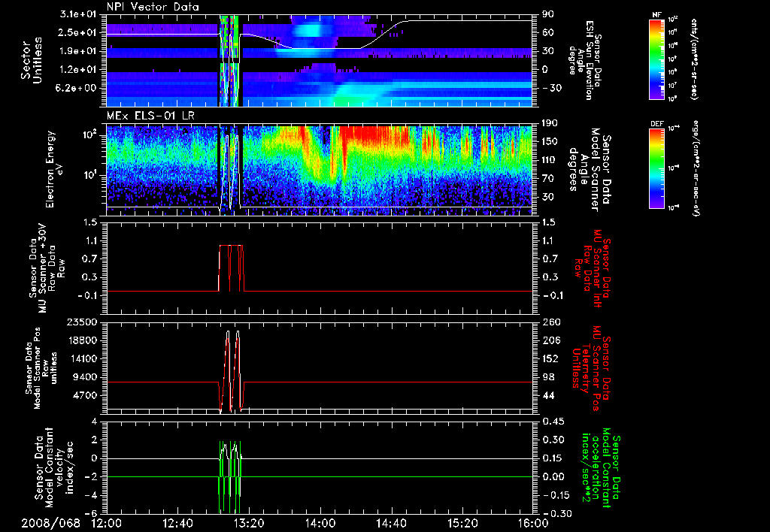Click the 44 telemetry position tick
The width and height of the screenshot is (770, 532).
point(547,395)
